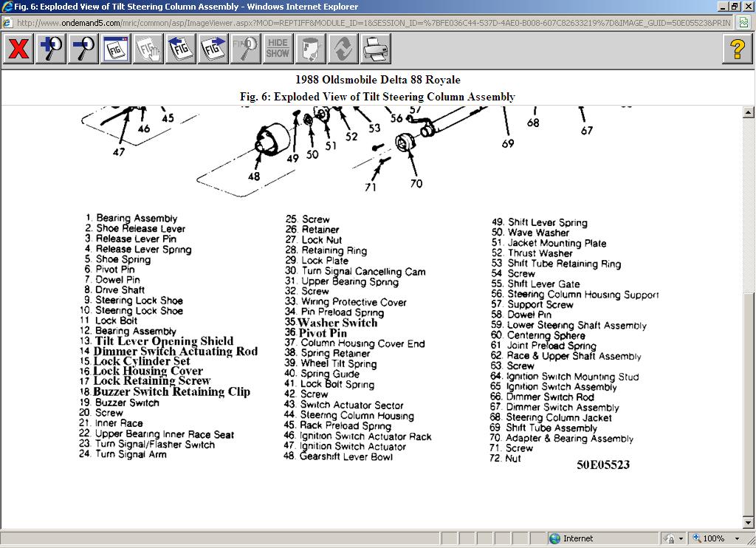The image size is (756, 548).
Task: Click the scroll up arrow
Action: (748, 112)
